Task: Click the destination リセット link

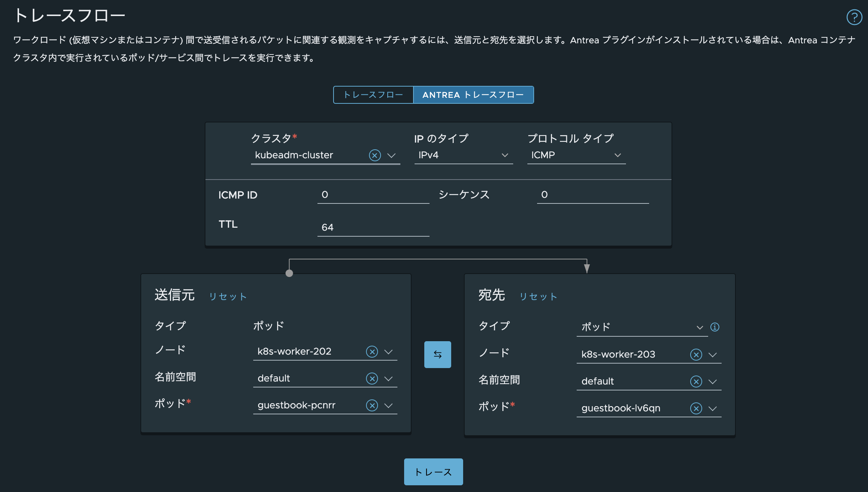Action: point(538,297)
